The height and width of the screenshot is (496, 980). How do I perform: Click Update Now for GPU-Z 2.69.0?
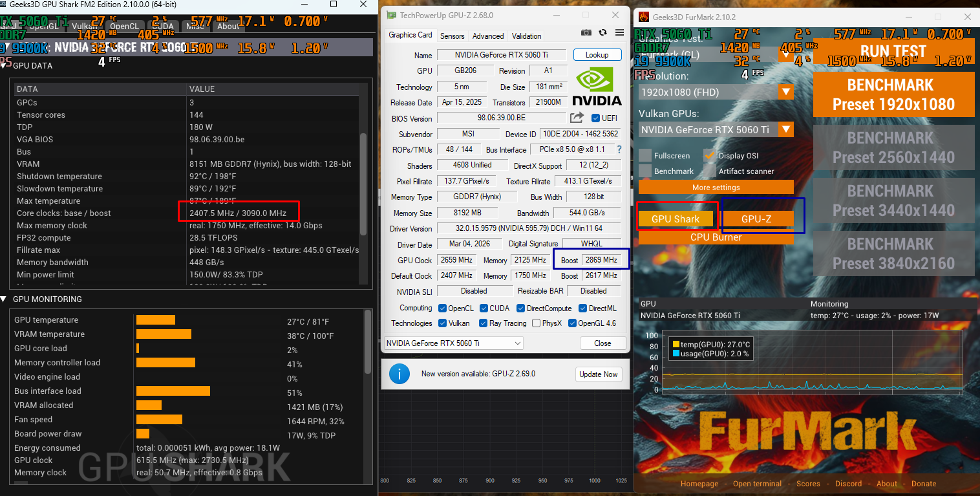[599, 374]
